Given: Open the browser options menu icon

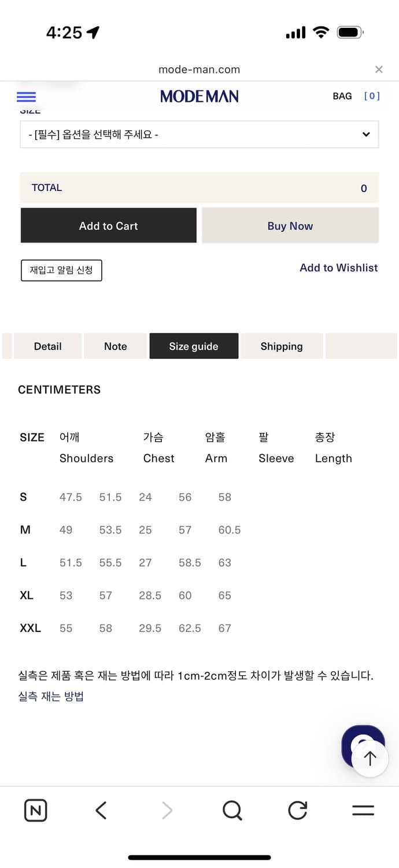Looking at the screenshot, I should tap(363, 810).
